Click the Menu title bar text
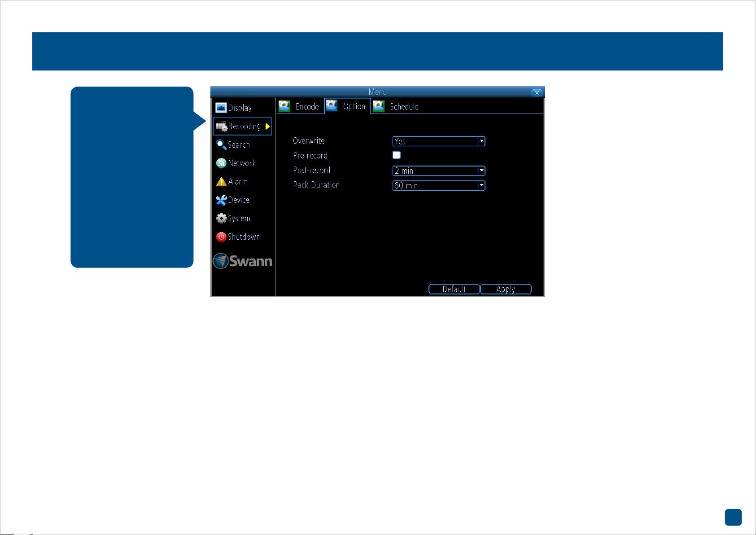This screenshot has height=535, width=756. 378,92
